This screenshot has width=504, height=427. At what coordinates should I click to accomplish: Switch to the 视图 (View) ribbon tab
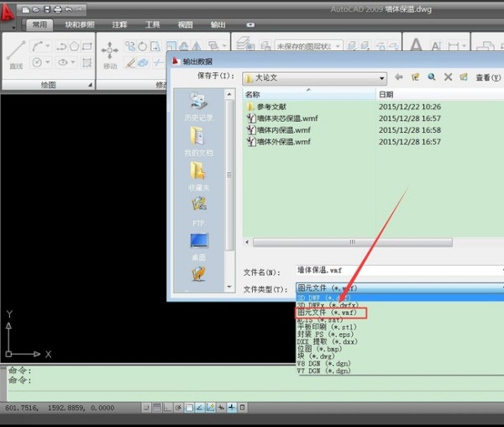click(x=186, y=24)
